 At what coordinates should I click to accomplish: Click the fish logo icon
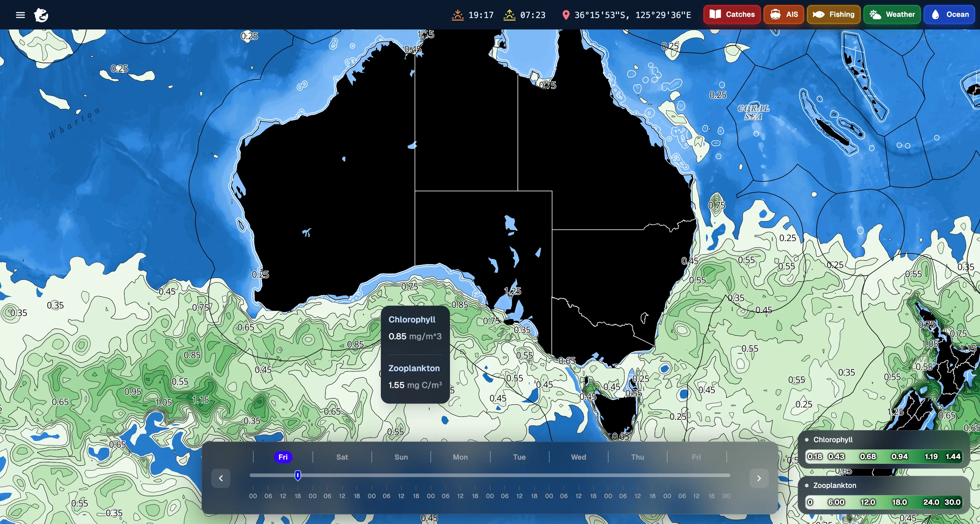coord(41,15)
